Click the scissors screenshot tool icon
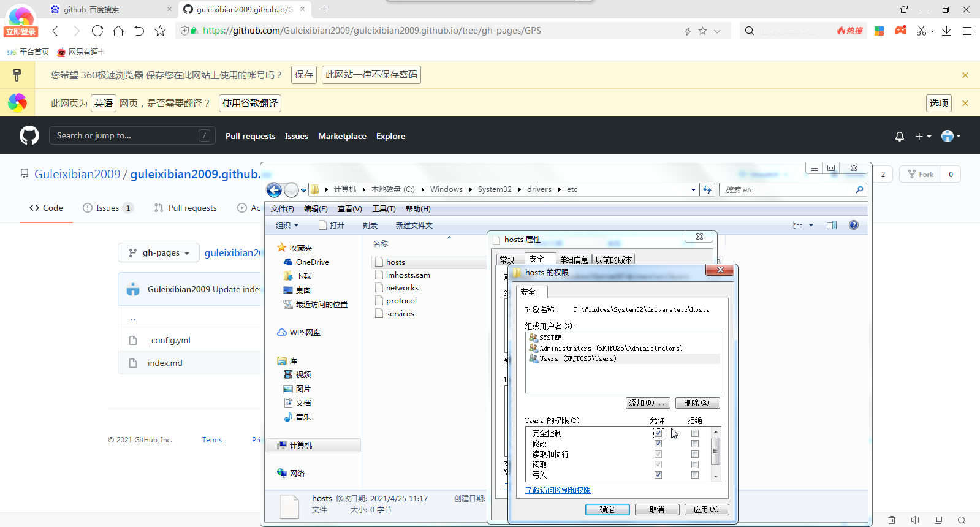 [921, 31]
